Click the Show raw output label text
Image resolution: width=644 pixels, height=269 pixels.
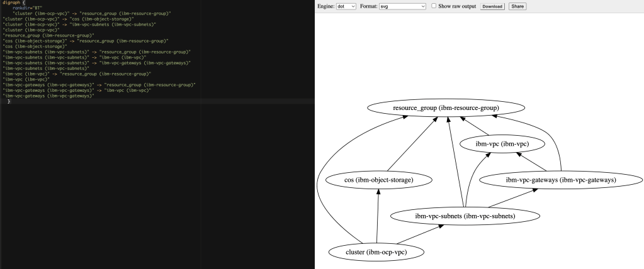(x=457, y=6)
